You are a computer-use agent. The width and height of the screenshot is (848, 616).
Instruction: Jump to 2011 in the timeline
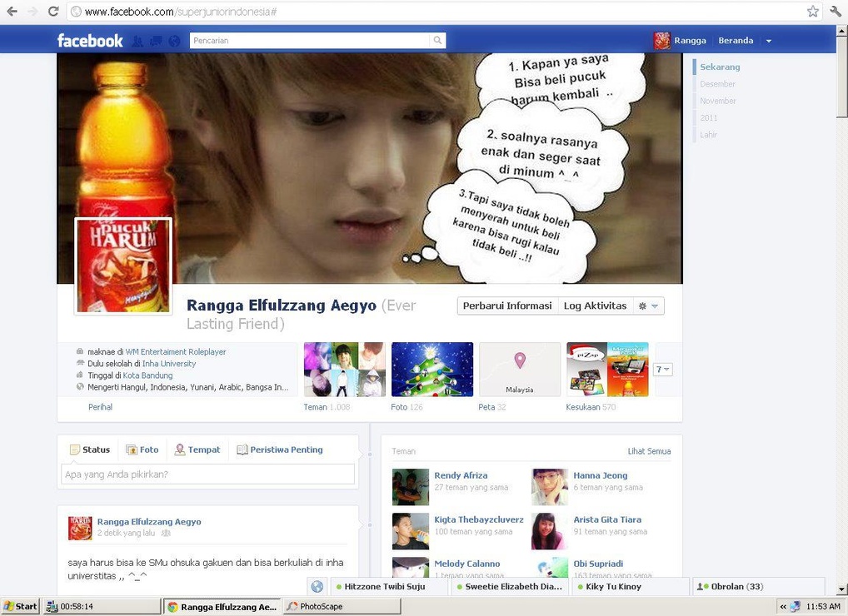point(708,118)
